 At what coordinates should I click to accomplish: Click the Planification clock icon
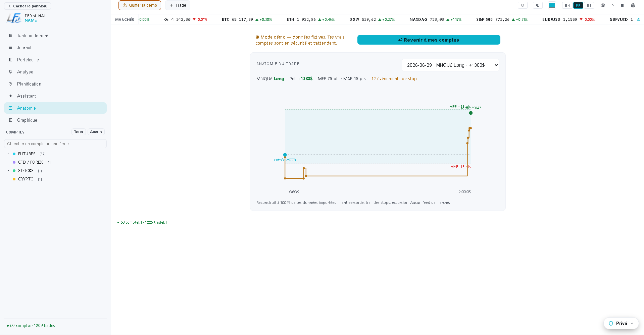(x=10, y=84)
